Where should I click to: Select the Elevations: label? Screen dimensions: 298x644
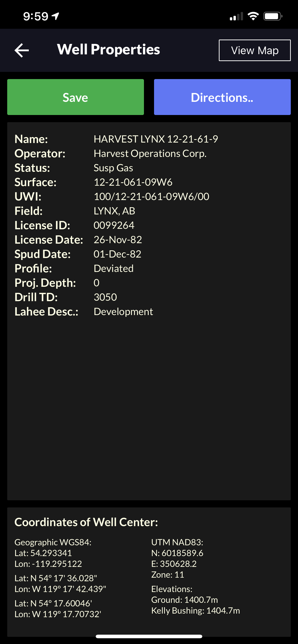[172, 589]
